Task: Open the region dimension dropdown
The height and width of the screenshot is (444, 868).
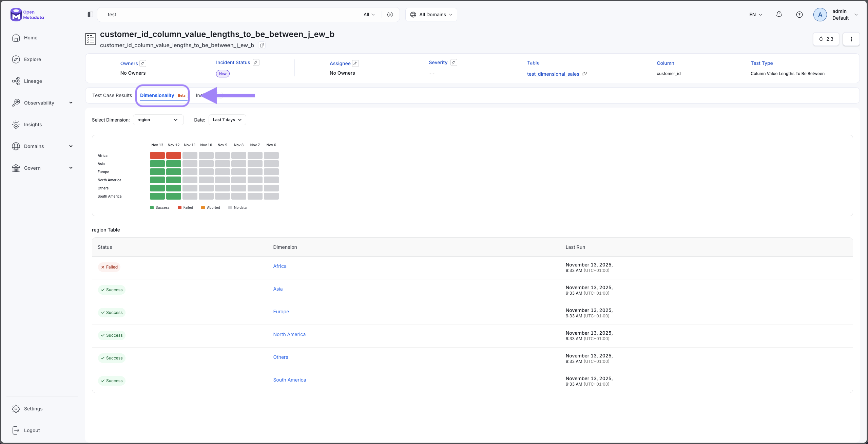Action: pos(158,120)
